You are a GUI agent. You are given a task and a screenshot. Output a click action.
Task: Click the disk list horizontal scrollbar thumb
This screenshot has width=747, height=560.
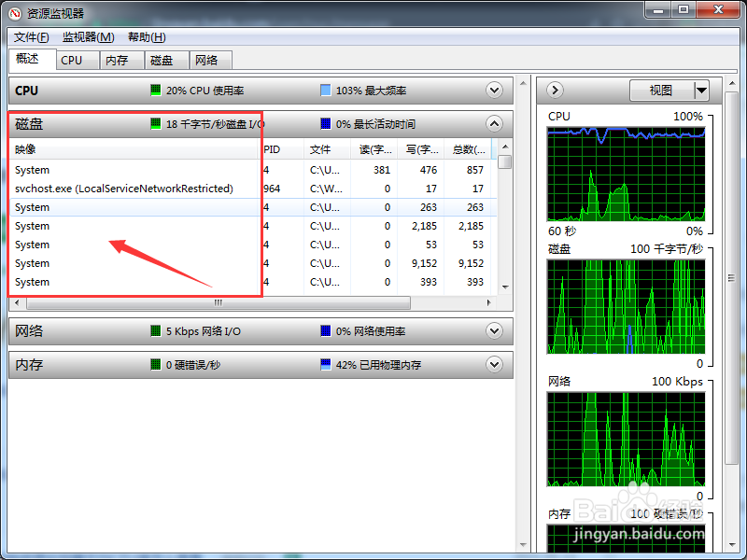[x=218, y=302]
